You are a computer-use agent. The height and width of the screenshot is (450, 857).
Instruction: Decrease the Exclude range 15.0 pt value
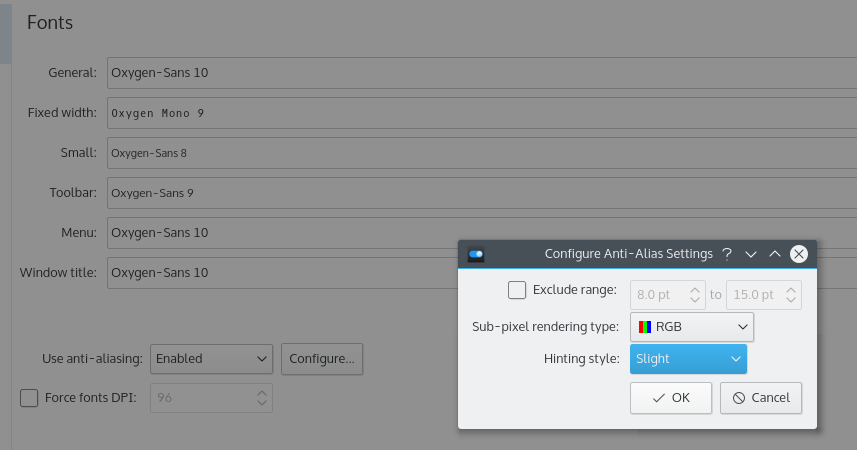click(790, 300)
